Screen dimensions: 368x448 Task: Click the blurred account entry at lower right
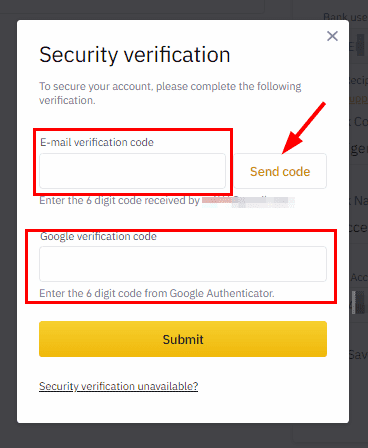coord(359,302)
